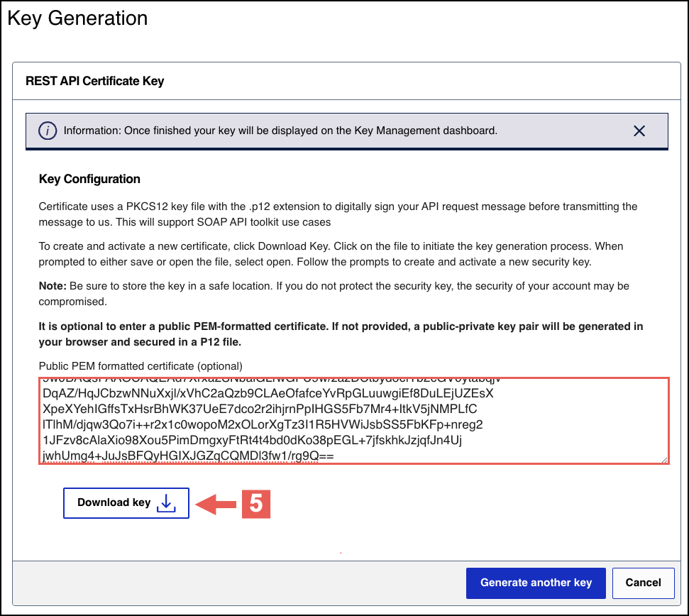Click the Public PEM formatted certificate label
Screen dimensions: 689x616
[x=140, y=366]
